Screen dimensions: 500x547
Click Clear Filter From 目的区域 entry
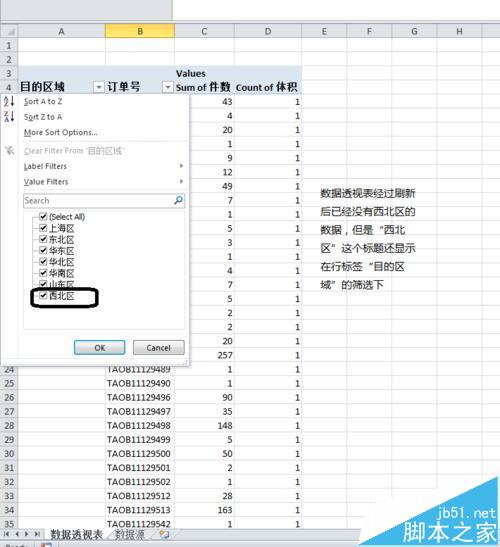coord(74,151)
